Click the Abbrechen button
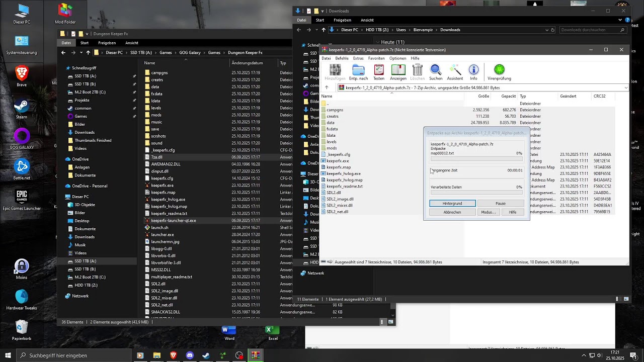The image size is (644, 362). coord(452,212)
